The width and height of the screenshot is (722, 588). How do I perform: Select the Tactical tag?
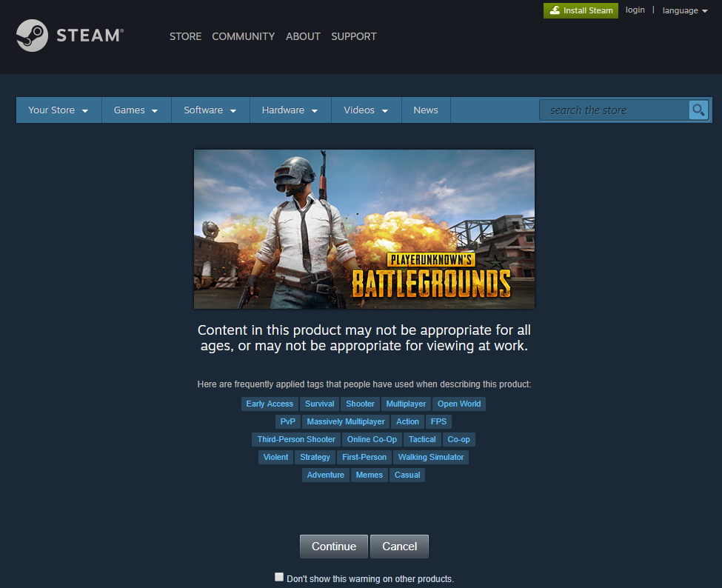(422, 439)
